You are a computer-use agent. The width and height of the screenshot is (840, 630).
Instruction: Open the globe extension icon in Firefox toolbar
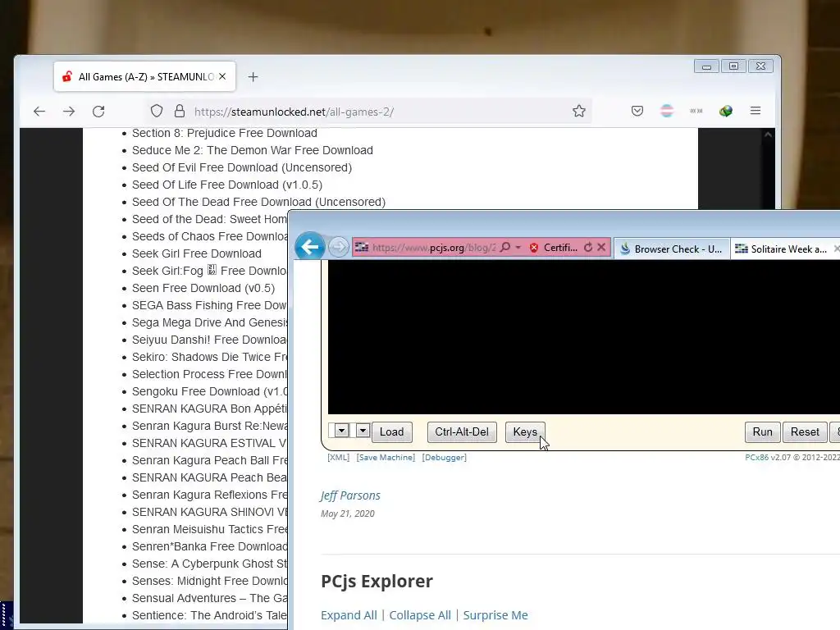(726, 111)
